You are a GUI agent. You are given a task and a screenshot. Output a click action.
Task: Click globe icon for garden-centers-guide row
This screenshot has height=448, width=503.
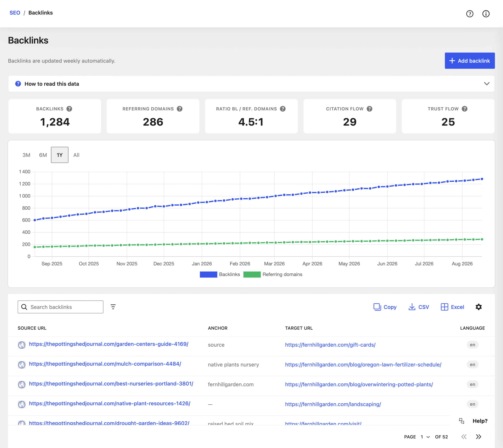(x=22, y=345)
